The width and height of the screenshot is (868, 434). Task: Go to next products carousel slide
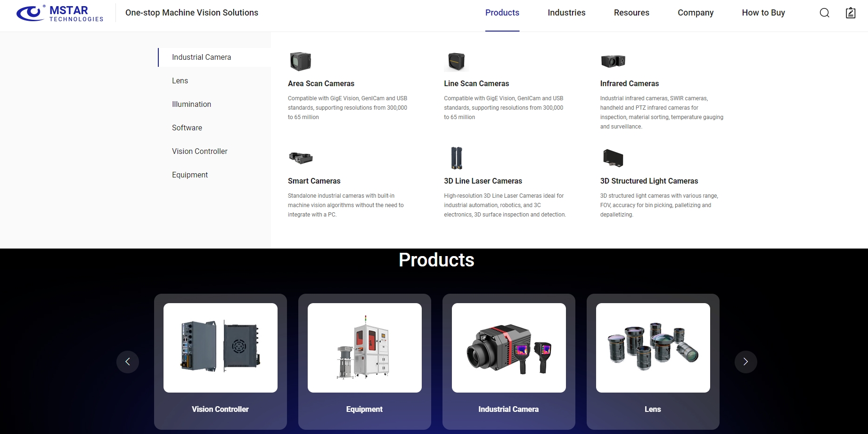tap(745, 362)
